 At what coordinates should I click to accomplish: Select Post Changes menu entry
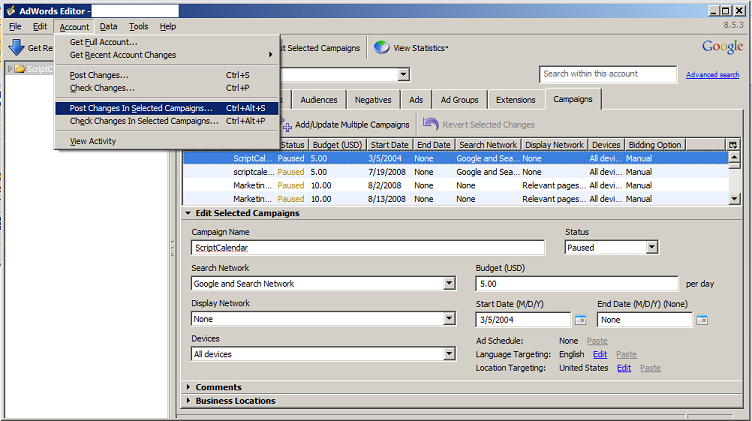click(x=167, y=75)
